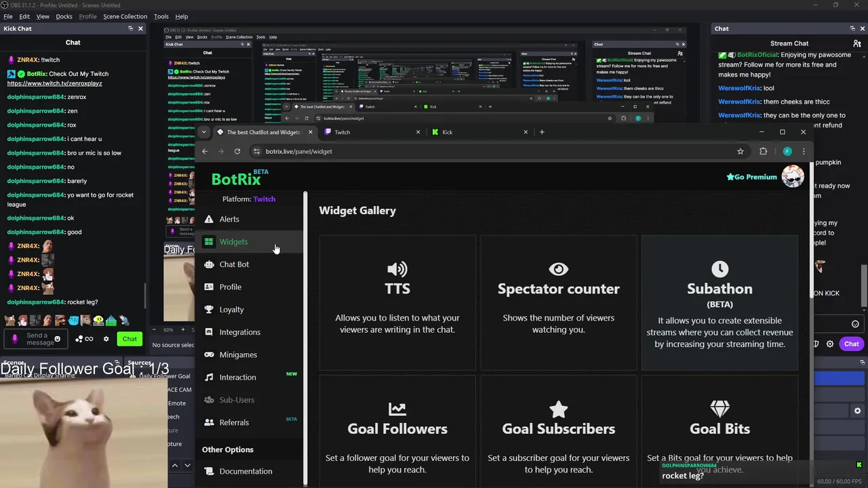The image size is (868, 488).
Task: Go back in the Chrome browser
Action: [x=205, y=151]
